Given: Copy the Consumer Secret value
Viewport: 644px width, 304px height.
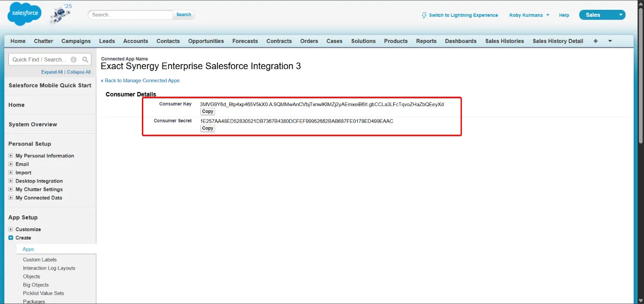Looking at the screenshot, I should click(208, 128).
